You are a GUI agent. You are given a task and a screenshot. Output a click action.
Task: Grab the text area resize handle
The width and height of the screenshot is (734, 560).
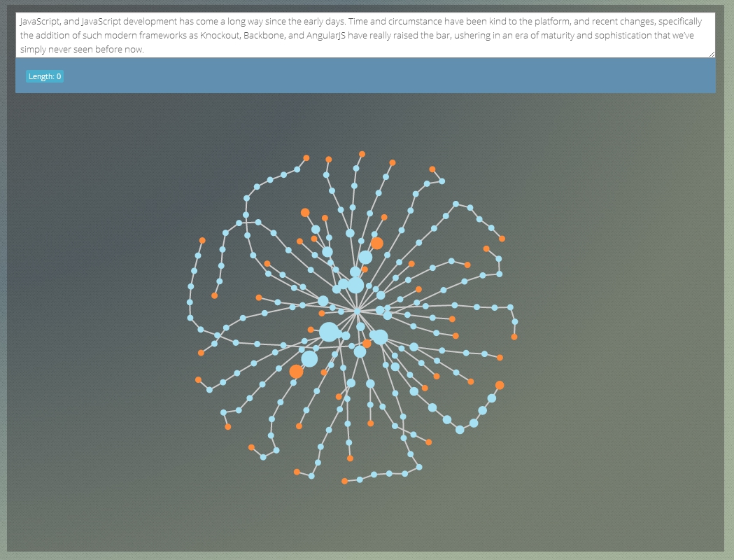[x=712, y=54]
